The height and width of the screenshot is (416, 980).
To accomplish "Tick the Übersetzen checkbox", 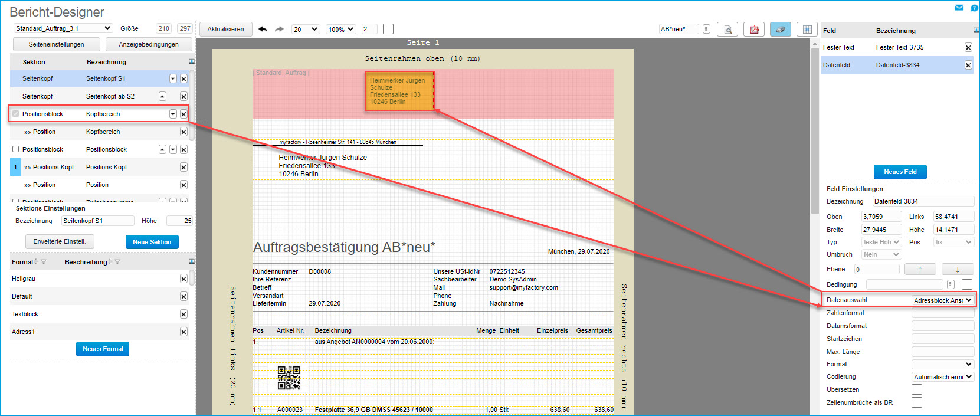I will click(917, 389).
